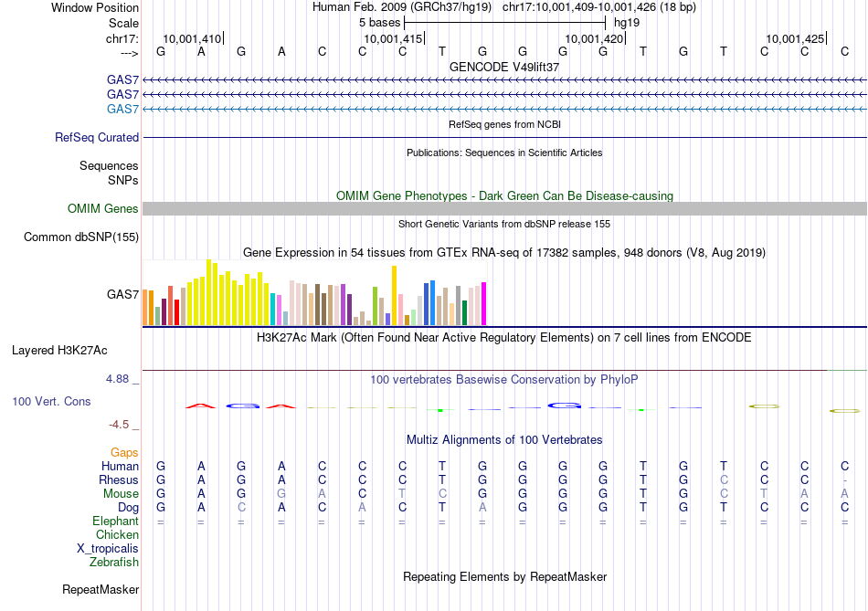This screenshot has width=868, height=611.
Task: Open the Common dbSNP(155) track label
Action: click(x=81, y=237)
